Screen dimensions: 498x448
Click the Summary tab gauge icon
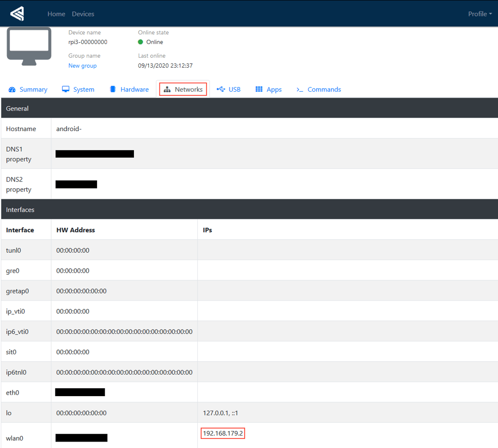[x=12, y=89]
